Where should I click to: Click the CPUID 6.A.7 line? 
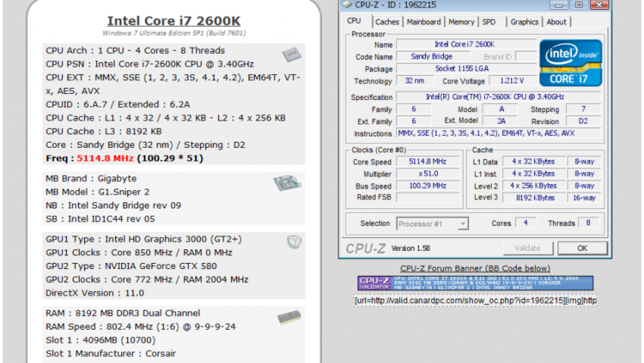pos(118,105)
